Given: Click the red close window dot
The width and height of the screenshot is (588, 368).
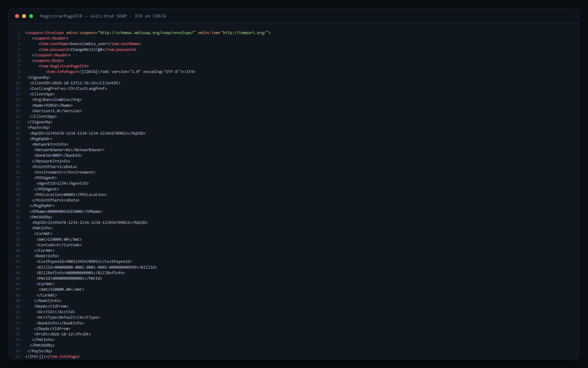Looking at the screenshot, I should click(17, 16).
